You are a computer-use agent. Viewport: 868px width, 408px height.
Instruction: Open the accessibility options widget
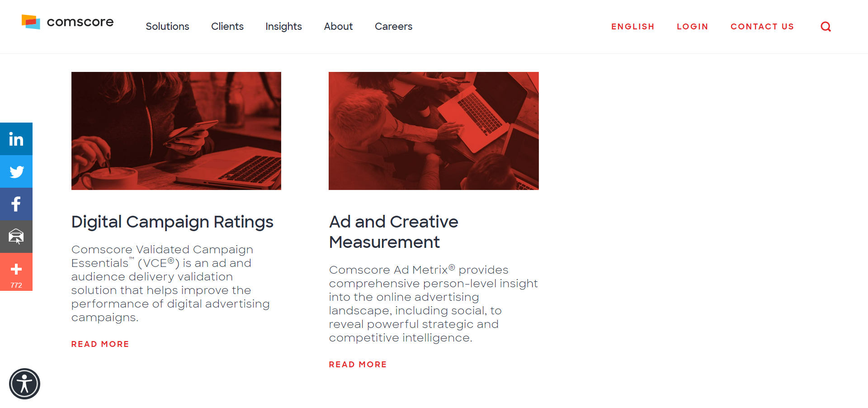coord(24,384)
